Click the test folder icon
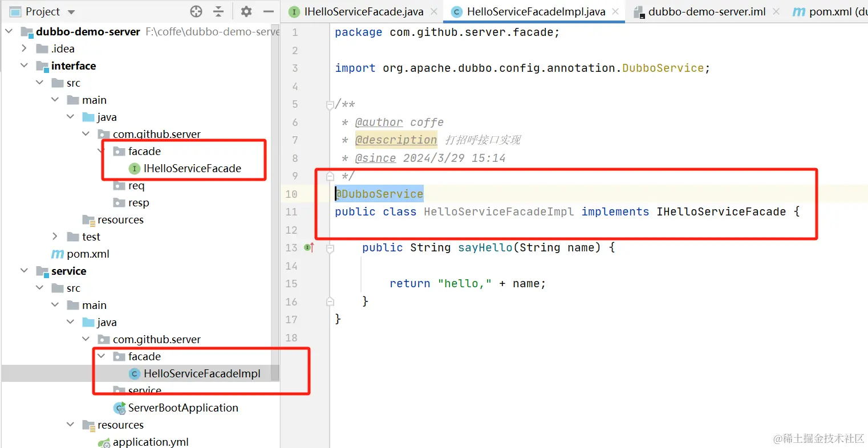This screenshot has height=448, width=868. 73,237
